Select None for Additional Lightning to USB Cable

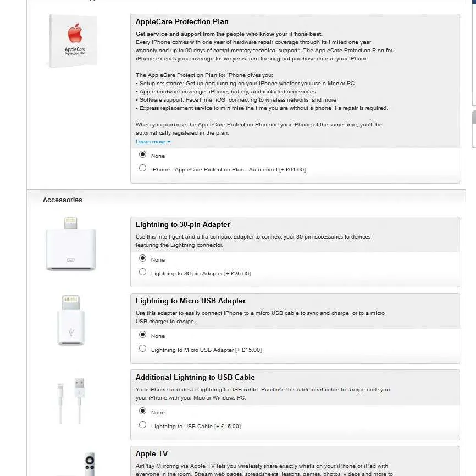pos(142,411)
